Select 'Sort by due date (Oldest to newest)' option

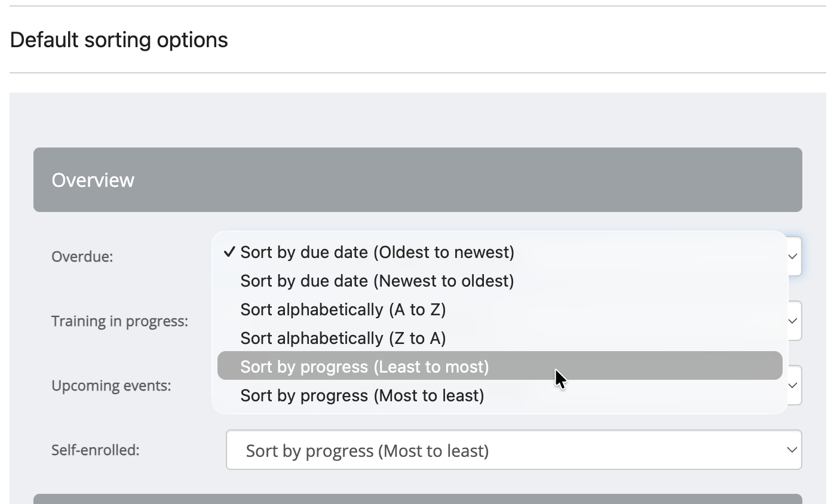(x=377, y=253)
